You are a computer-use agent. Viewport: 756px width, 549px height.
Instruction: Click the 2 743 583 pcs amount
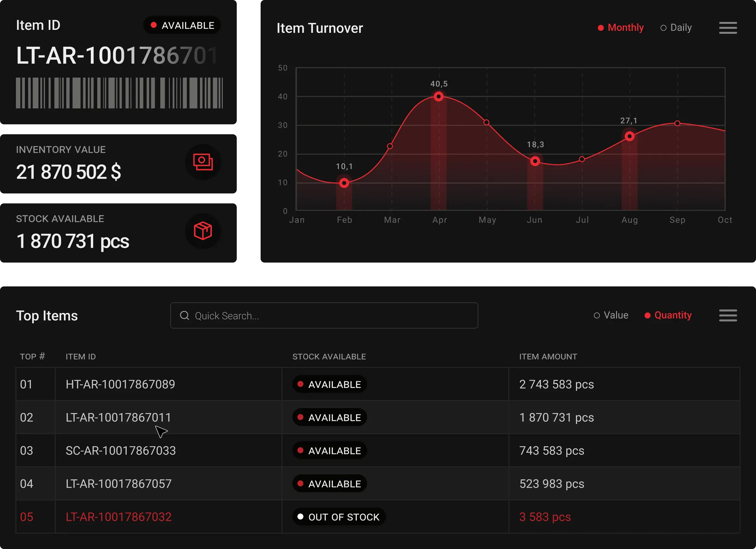(556, 384)
